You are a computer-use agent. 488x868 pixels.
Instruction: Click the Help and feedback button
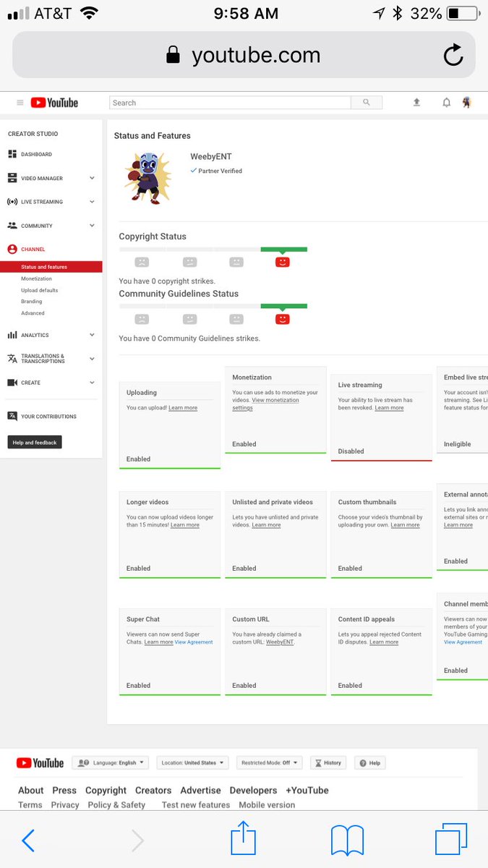coord(35,442)
